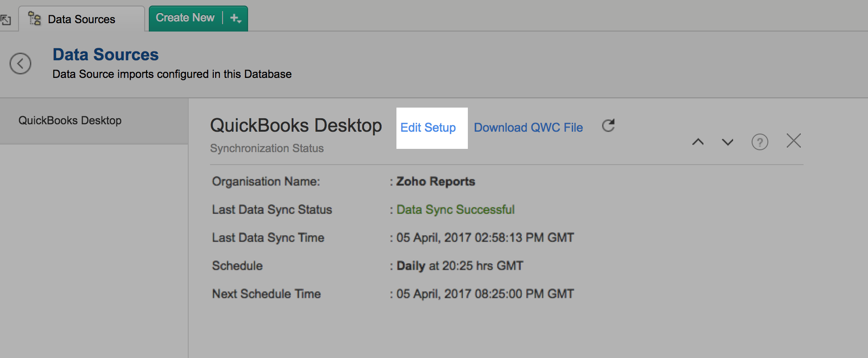Click the Data Sources page heading
The width and height of the screenshot is (868, 358).
pos(106,55)
